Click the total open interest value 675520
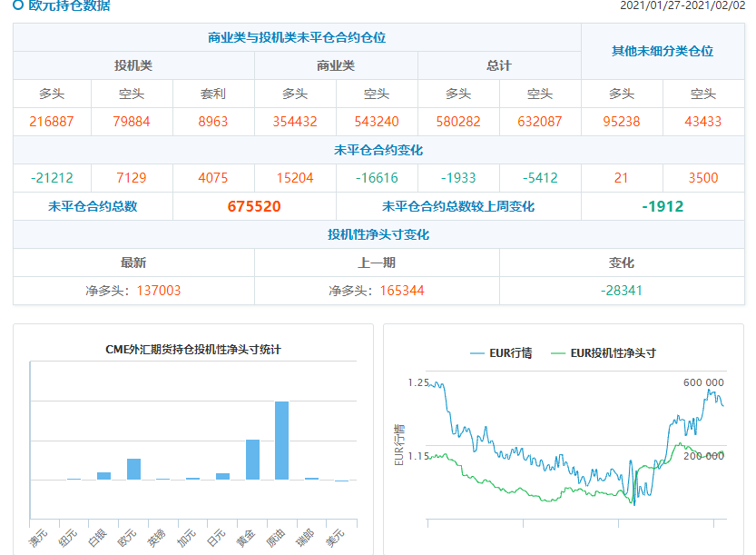This screenshot has height=555, width=756. point(254,206)
